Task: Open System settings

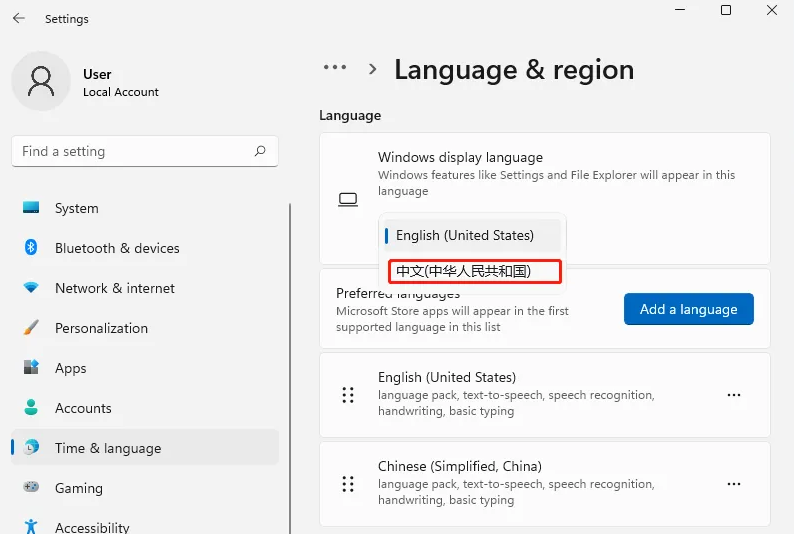Action: (145, 208)
